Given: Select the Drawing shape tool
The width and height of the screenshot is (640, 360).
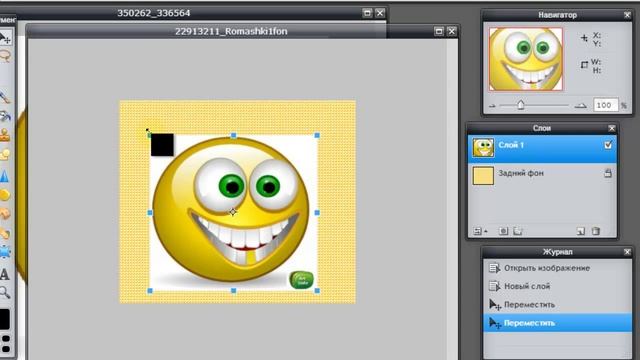Looking at the screenshot, I should (x=5, y=155).
